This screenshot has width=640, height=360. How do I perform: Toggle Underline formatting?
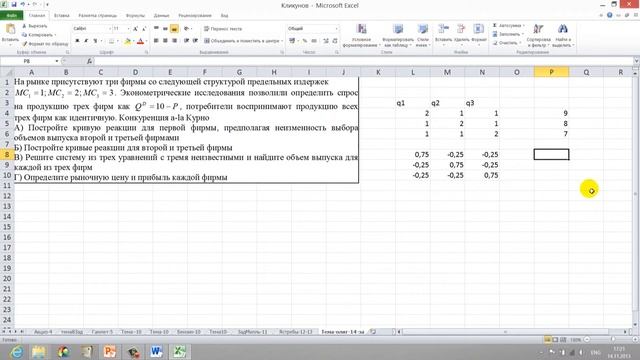[x=95, y=41]
